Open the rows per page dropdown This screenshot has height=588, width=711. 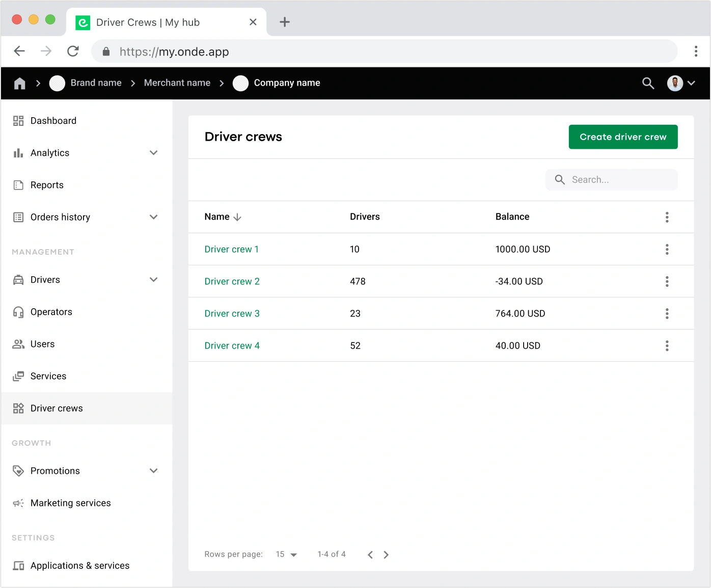point(287,554)
